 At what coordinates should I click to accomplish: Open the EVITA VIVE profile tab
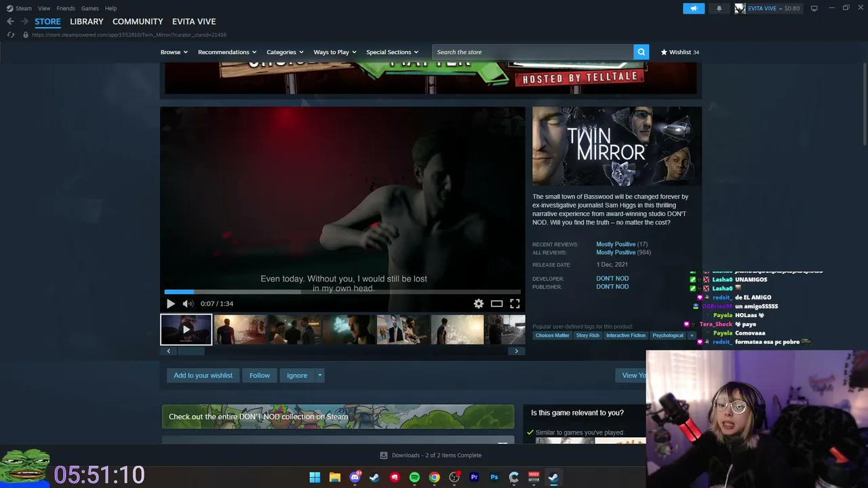pyautogui.click(x=194, y=22)
